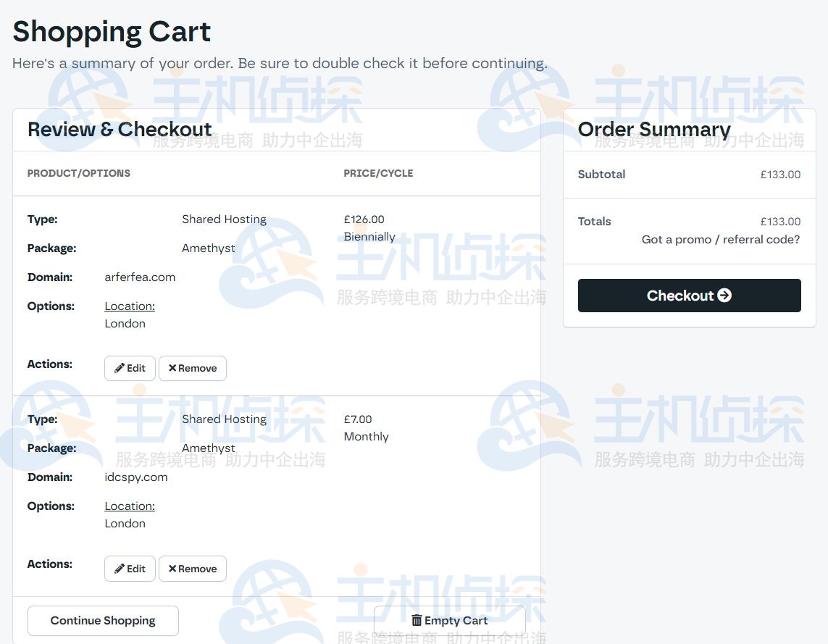Screen dimensions: 828x644
Task: Open the promo / referral code link
Action: point(721,240)
